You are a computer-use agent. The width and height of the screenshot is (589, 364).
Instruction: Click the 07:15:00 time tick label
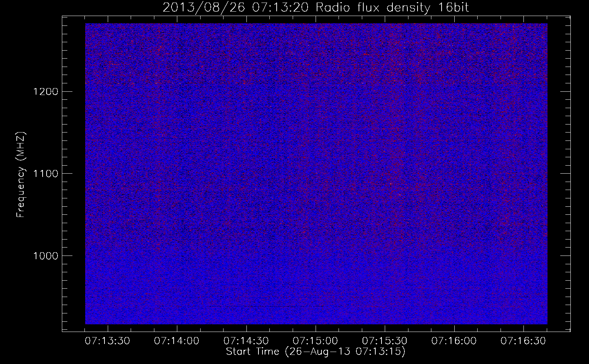[x=315, y=341]
